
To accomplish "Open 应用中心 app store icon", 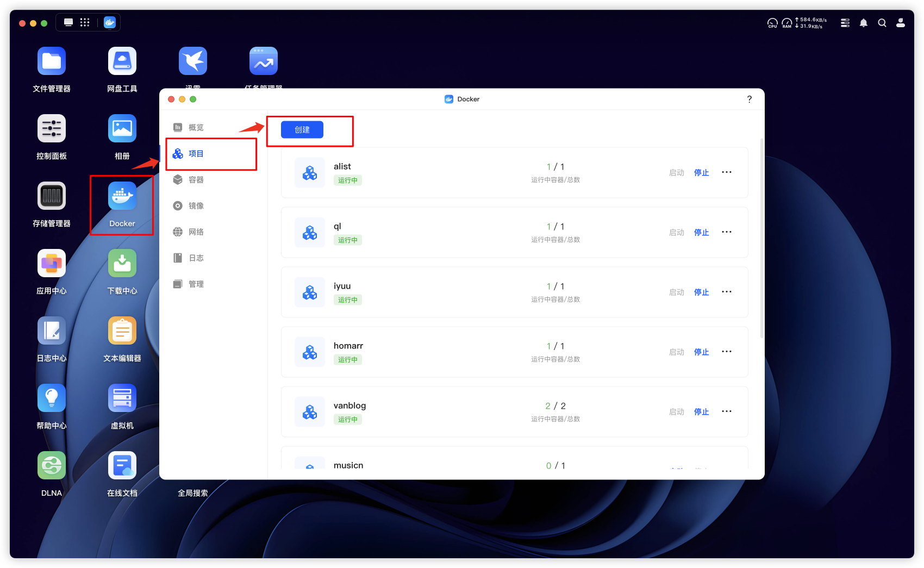I will click(52, 263).
